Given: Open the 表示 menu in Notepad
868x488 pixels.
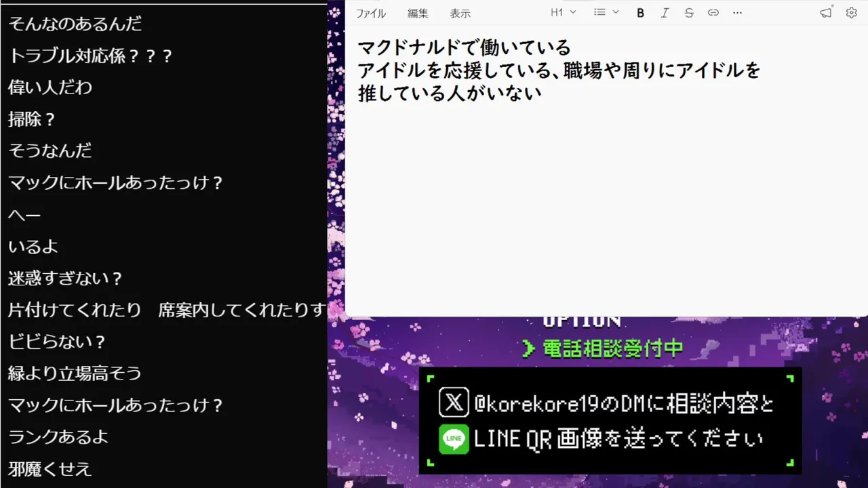Looking at the screenshot, I should (x=460, y=13).
